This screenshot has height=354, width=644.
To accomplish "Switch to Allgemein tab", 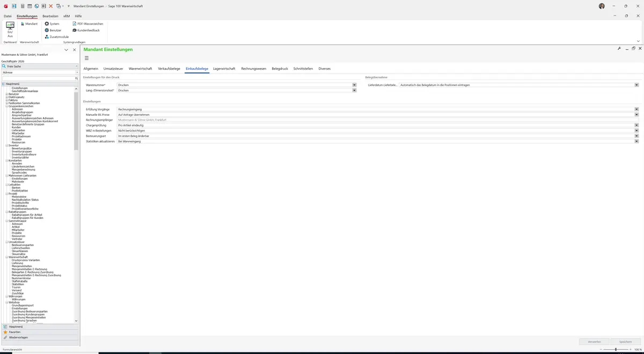I will coord(91,69).
